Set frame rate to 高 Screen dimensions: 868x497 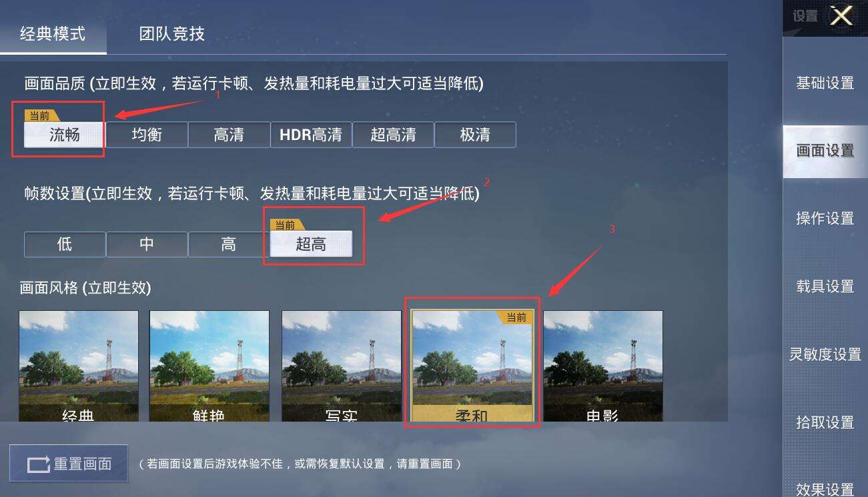[229, 244]
